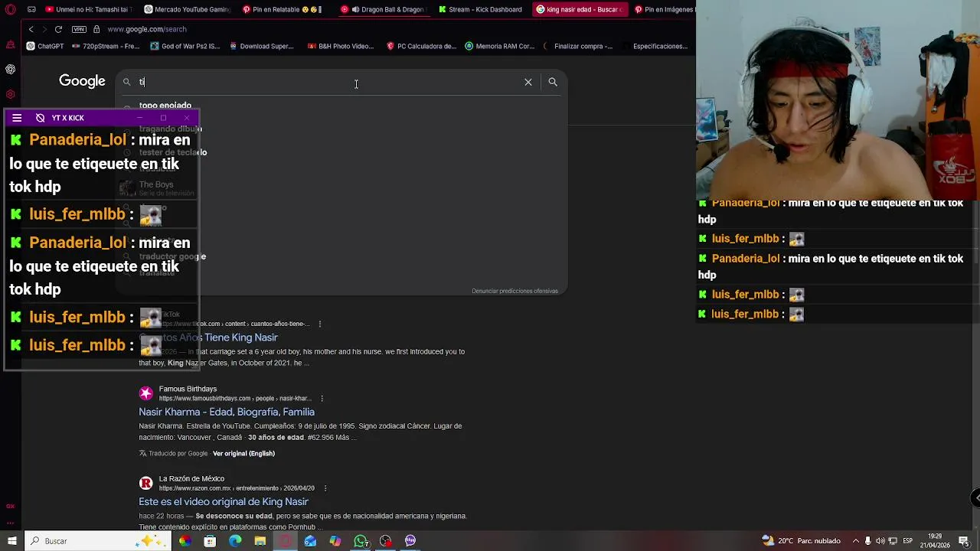Viewport: 980px width, 551px height.
Task: Open the Windows Start menu
Action: pyautogui.click(x=11, y=541)
